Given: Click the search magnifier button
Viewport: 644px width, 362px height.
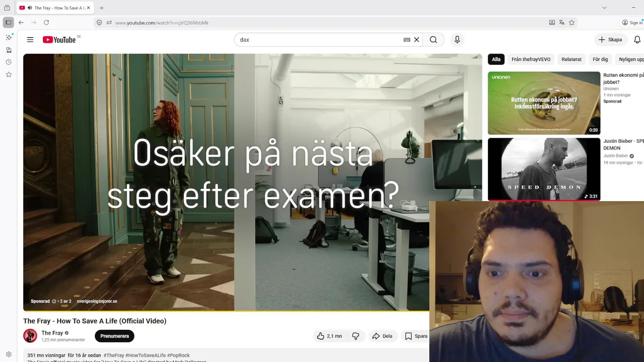Looking at the screenshot, I should [433, 40].
